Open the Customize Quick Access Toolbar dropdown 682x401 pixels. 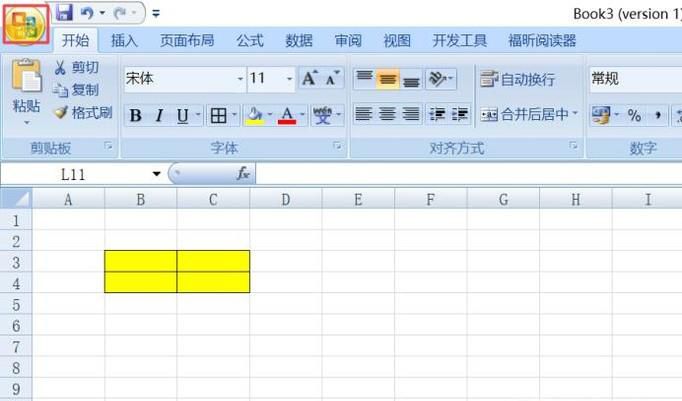pyautogui.click(x=156, y=13)
